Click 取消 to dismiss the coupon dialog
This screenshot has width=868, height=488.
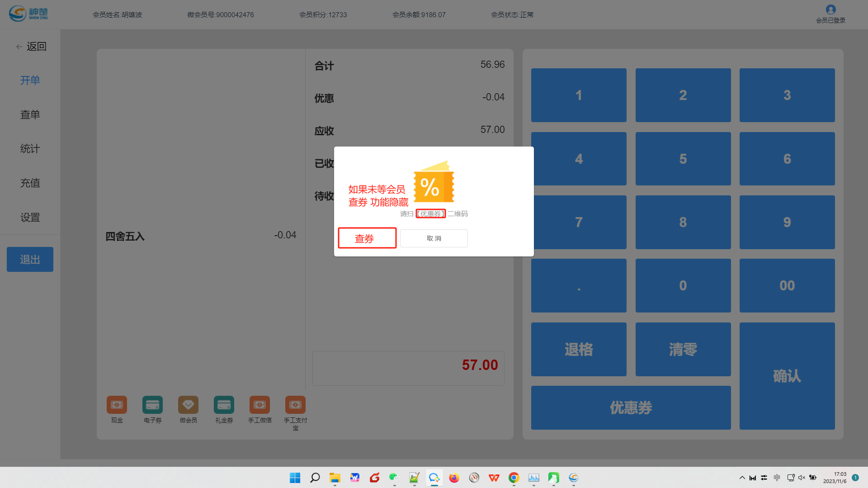[434, 238]
